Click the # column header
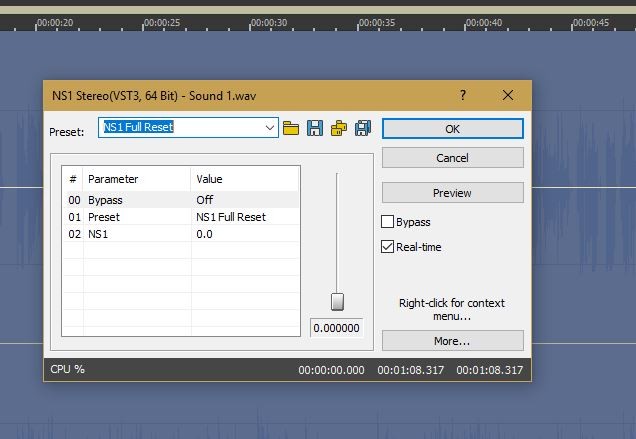The height and width of the screenshot is (439, 636). tap(73, 179)
